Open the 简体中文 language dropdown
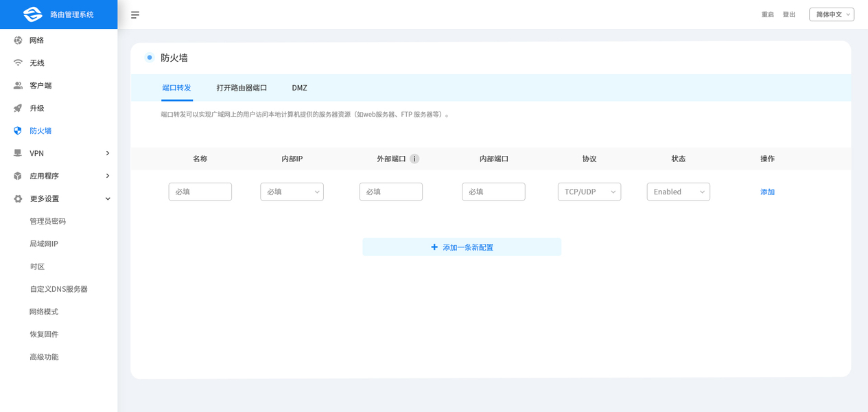 [832, 14]
